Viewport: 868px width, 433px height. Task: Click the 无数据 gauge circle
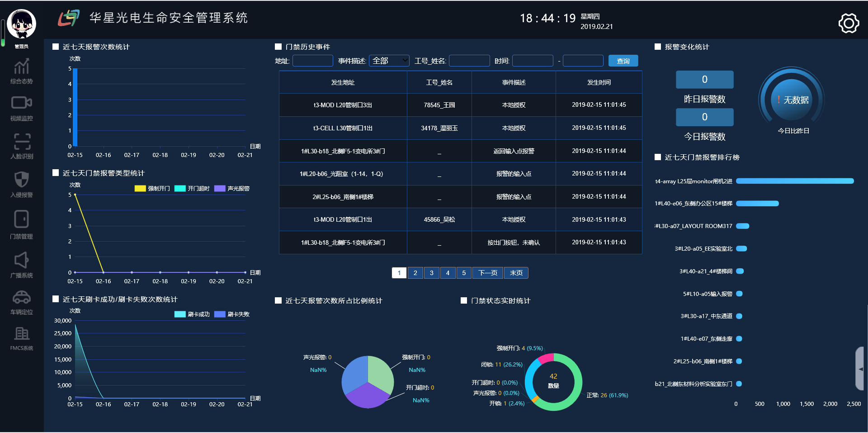(x=792, y=100)
